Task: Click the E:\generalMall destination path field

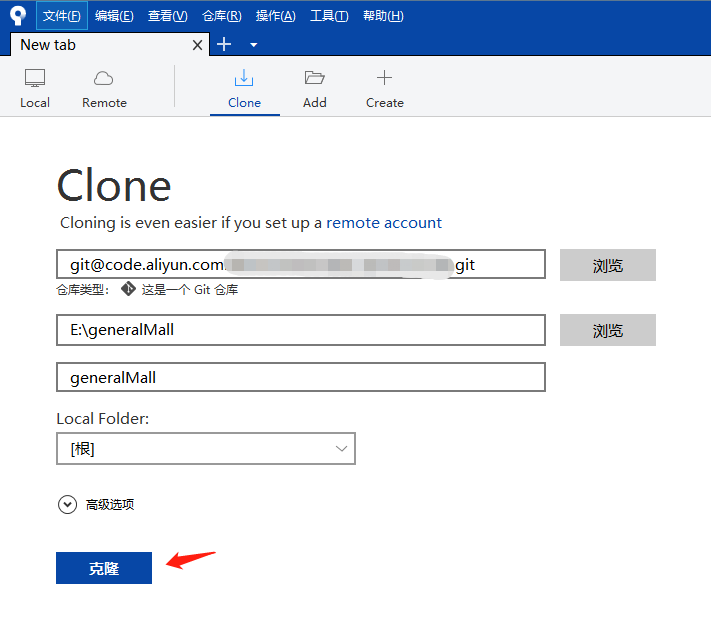Action: 301,330
